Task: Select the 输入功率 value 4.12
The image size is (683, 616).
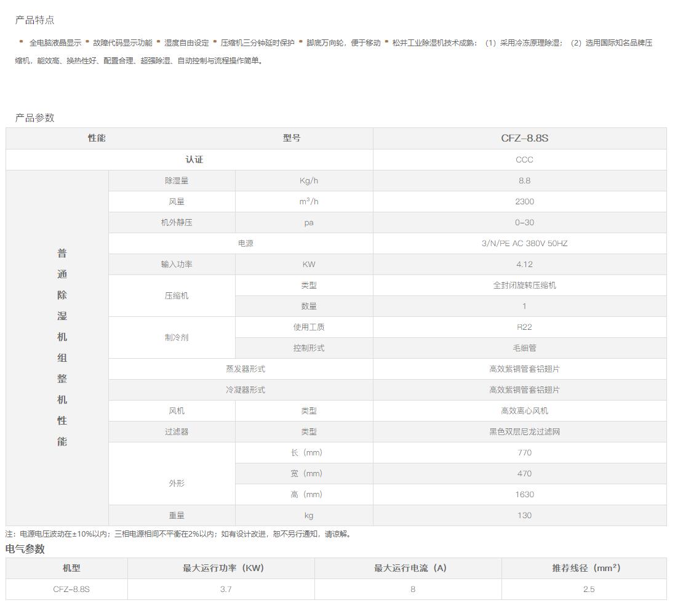Action: (524, 264)
